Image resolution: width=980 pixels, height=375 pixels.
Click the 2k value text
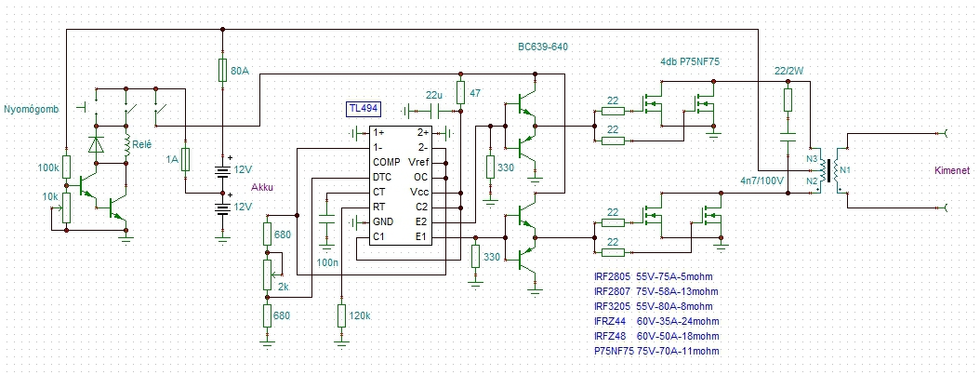tap(285, 287)
